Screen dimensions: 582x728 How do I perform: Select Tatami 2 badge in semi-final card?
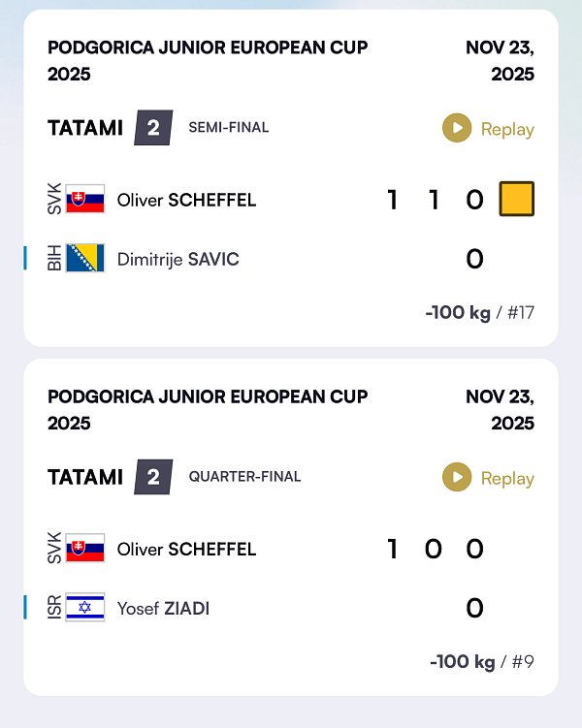pyautogui.click(x=153, y=128)
